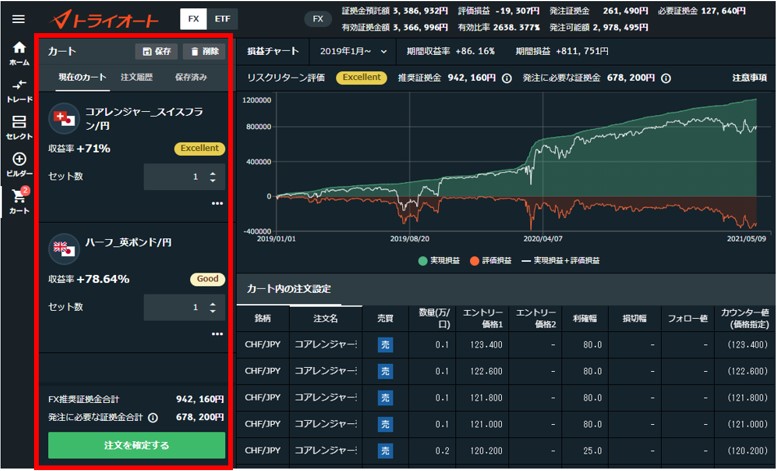Switch to FX mode tab
777x471 pixels.
click(x=193, y=19)
